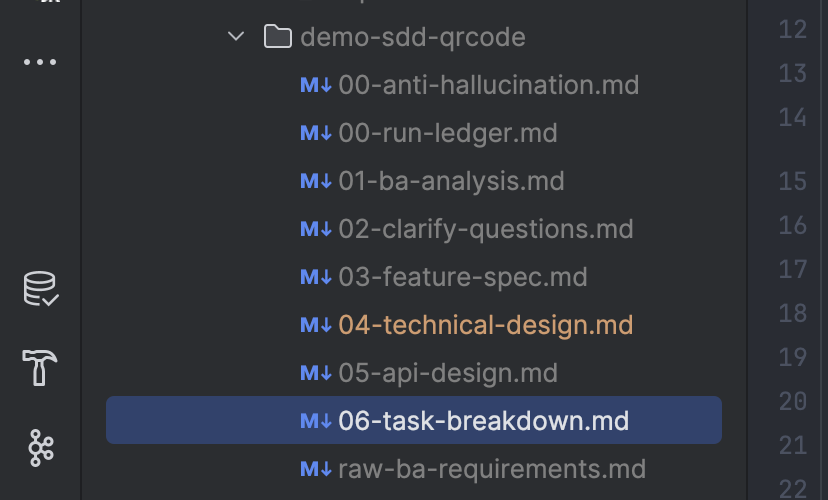Select 02-clarify-questions.md in project tree

point(486,229)
